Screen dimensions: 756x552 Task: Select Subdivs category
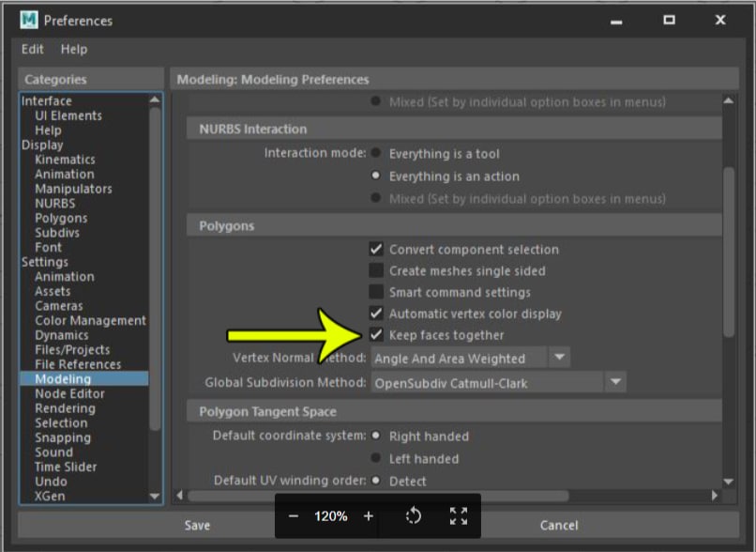coord(57,233)
